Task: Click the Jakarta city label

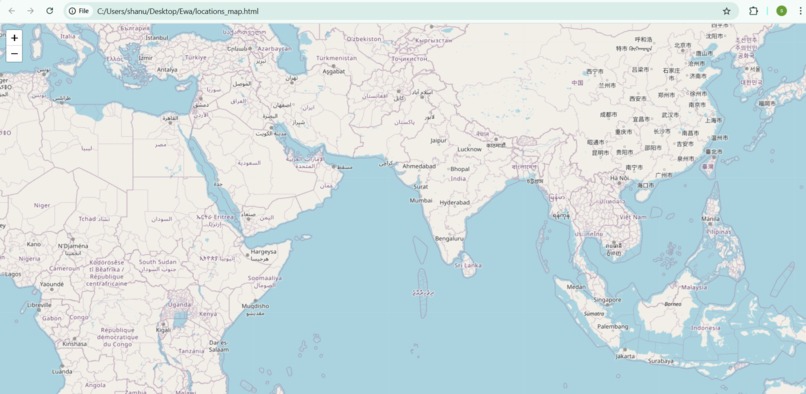Action: (625, 356)
